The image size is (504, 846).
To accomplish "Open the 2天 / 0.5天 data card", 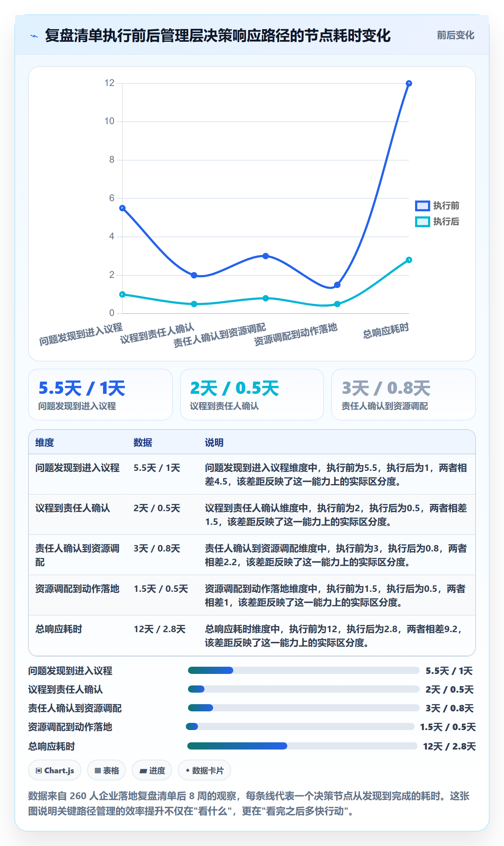I will coord(252,395).
